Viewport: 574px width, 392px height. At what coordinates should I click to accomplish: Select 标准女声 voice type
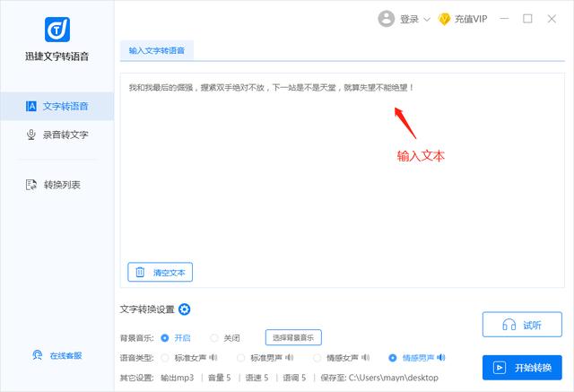point(186,358)
